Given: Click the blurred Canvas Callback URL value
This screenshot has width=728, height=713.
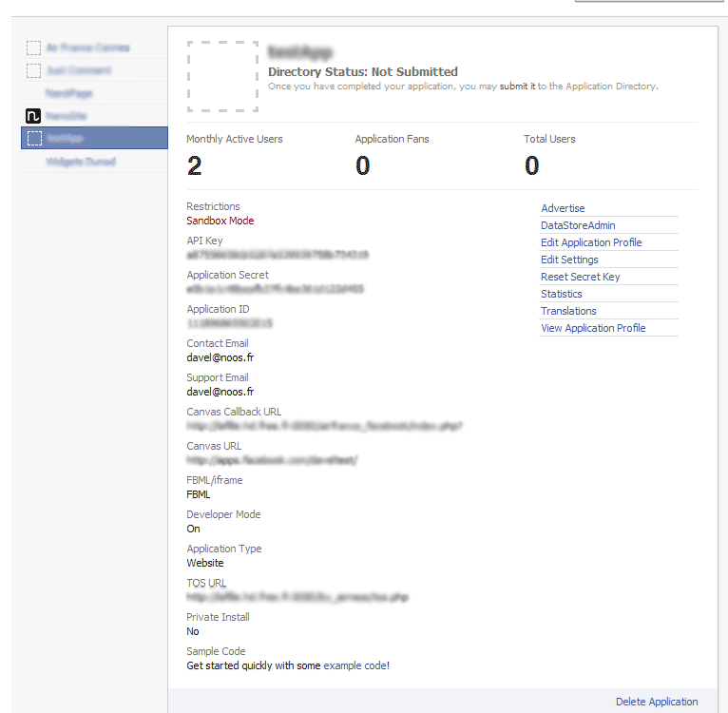Looking at the screenshot, I should [324, 426].
